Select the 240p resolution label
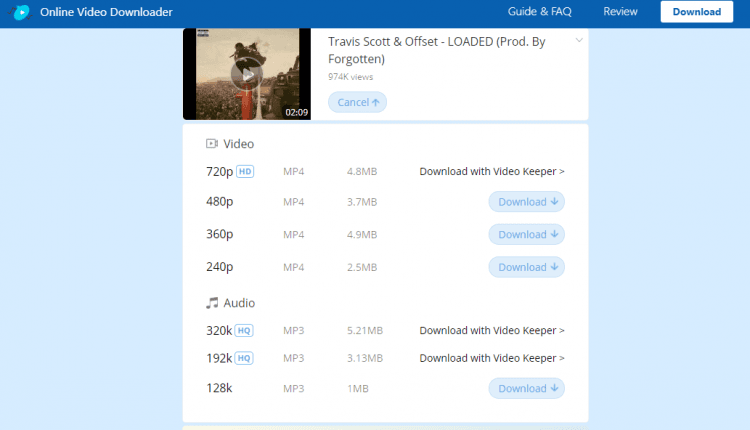Screen dimensions: 750x430 [x=220, y=266]
